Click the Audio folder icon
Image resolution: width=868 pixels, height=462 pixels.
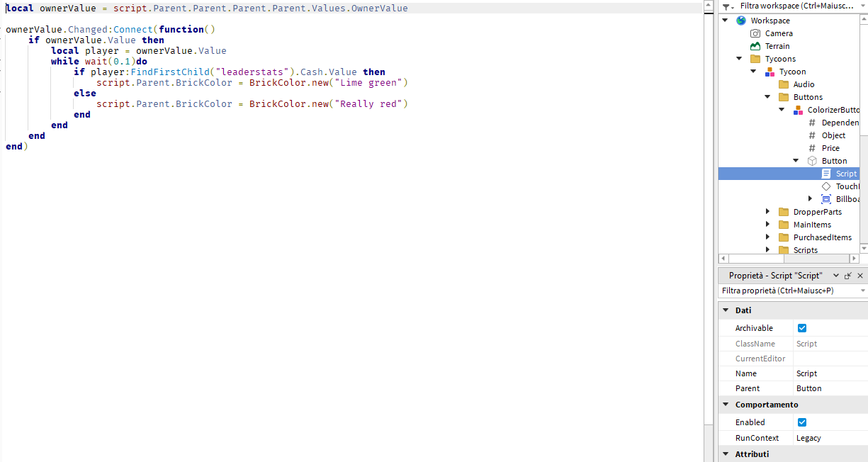[784, 84]
